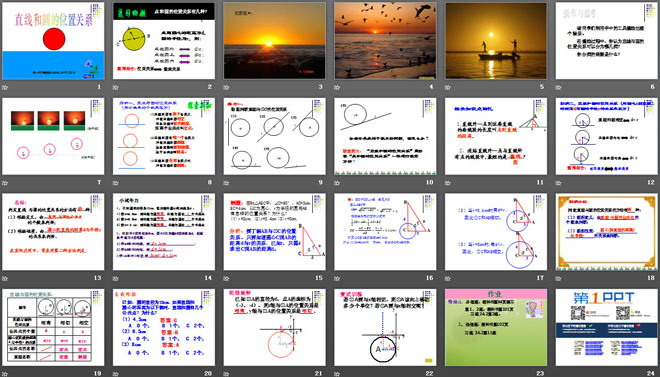660x377 pixels.
Task: Click the animation star under slide 10
Action: [337, 183]
